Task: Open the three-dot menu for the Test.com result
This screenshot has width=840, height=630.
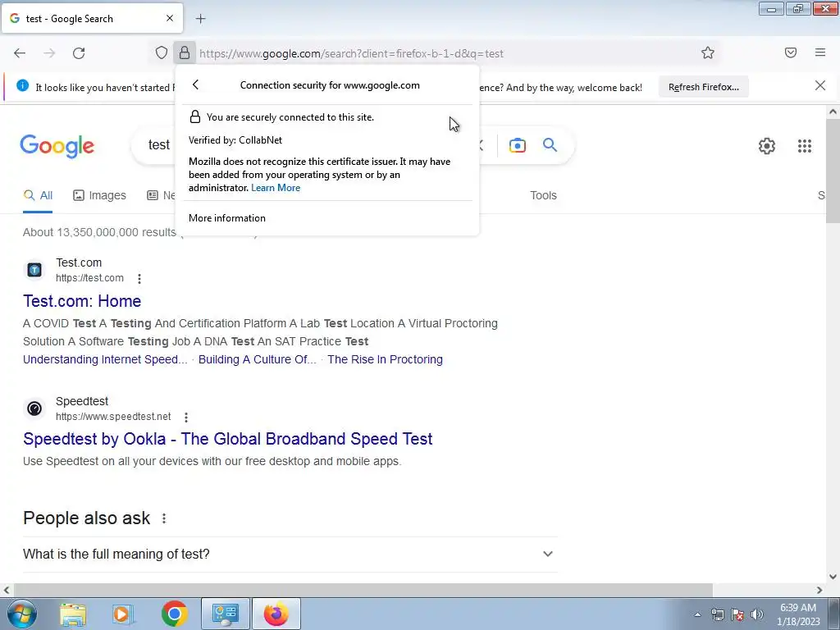Action: point(139,279)
